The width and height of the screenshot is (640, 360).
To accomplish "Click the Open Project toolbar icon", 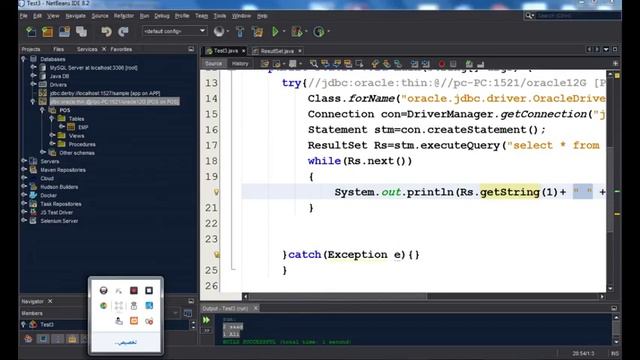I will click(64, 31).
